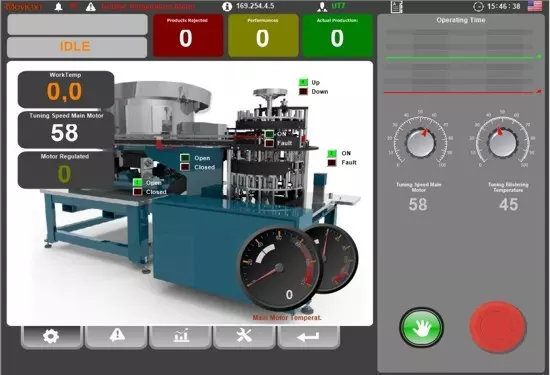Click the ON indicator on the carousel

pyautogui.click(x=269, y=134)
